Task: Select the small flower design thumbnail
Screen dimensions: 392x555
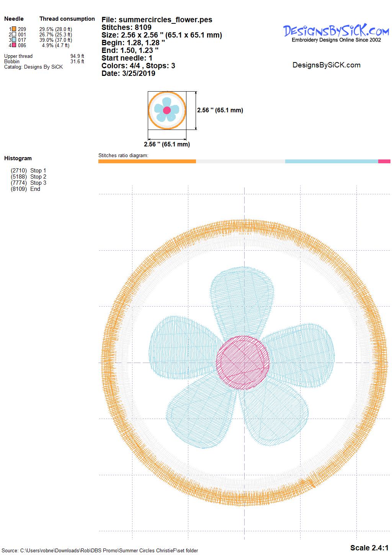Action: click(167, 110)
